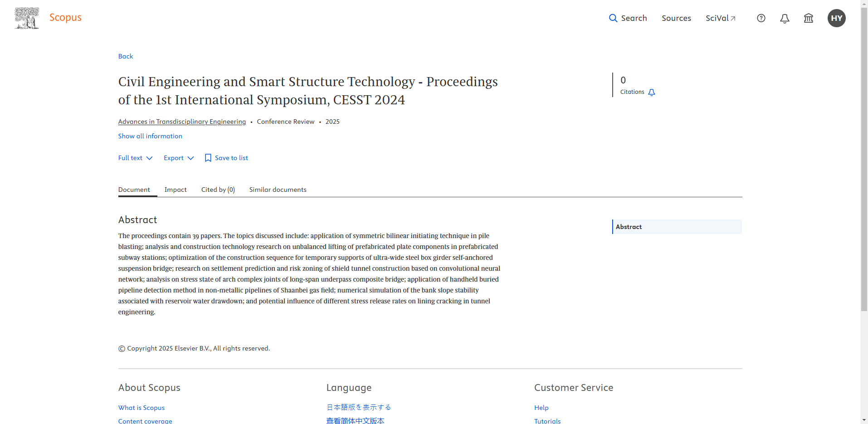Image resolution: width=868 pixels, height=424 pixels.
Task: Open What is Scopus link
Action: click(141, 408)
